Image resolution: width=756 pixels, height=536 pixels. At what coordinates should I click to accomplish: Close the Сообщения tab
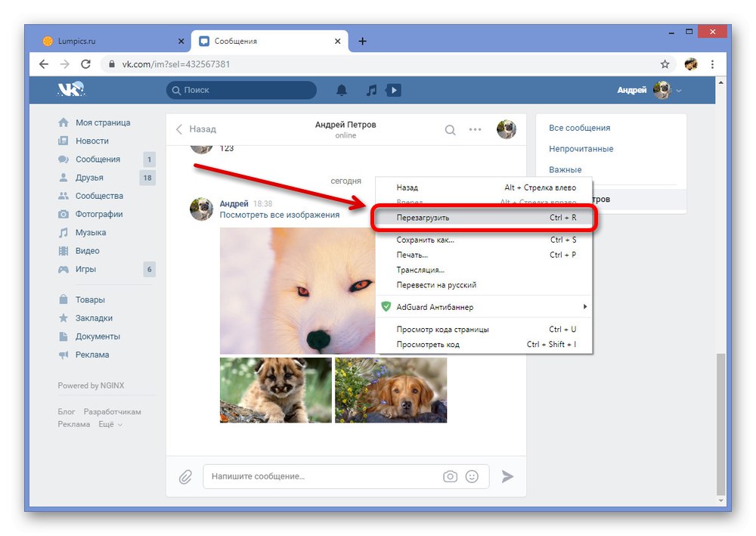coord(337,42)
